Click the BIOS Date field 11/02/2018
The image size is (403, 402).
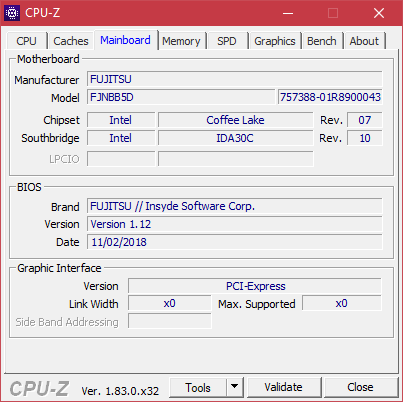[235, 242]
